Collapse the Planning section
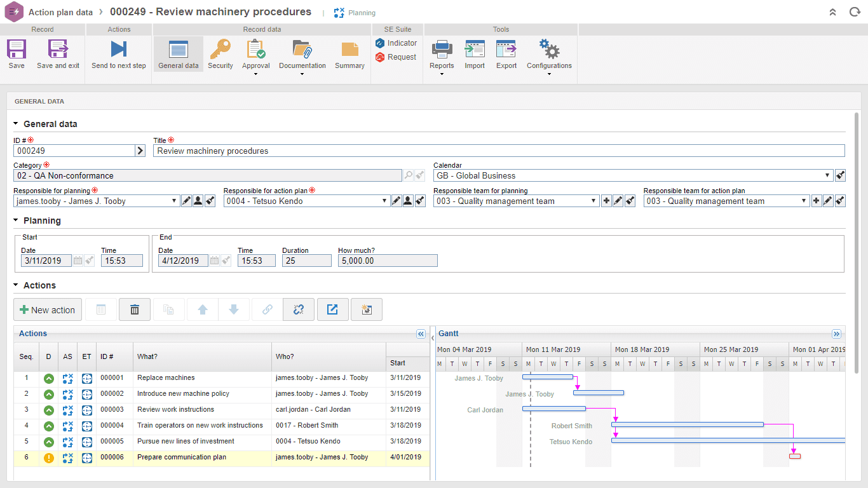 pos(16,220)
